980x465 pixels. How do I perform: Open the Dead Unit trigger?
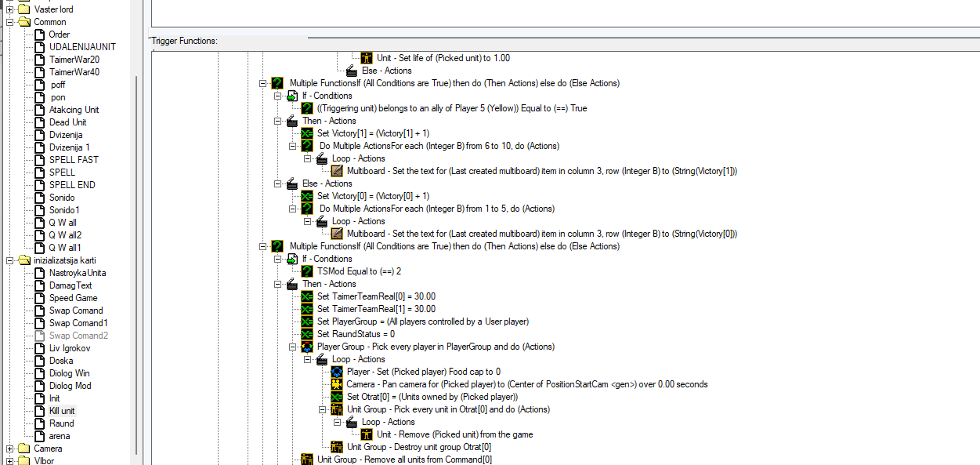tap(67, 122)
